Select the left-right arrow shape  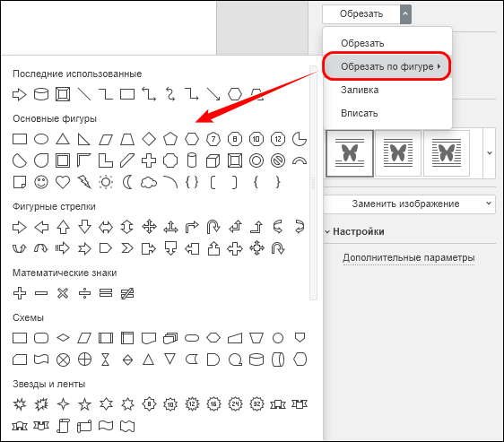click(x=106, y=227)
